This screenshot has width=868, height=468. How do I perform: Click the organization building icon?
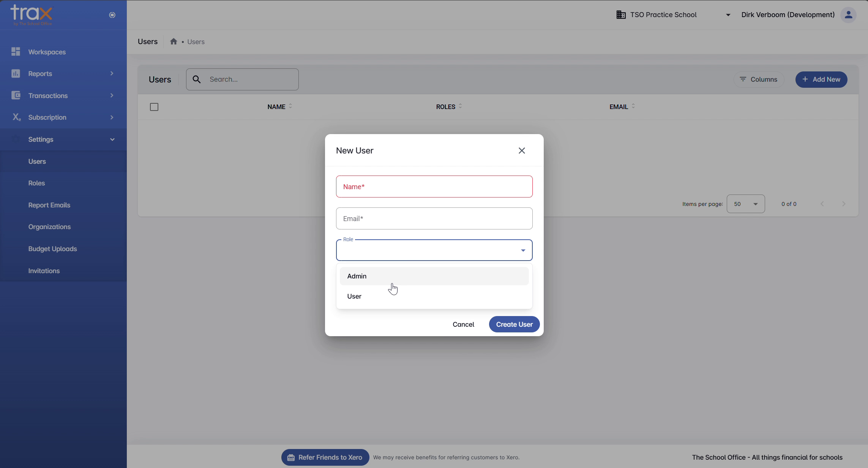621,15
